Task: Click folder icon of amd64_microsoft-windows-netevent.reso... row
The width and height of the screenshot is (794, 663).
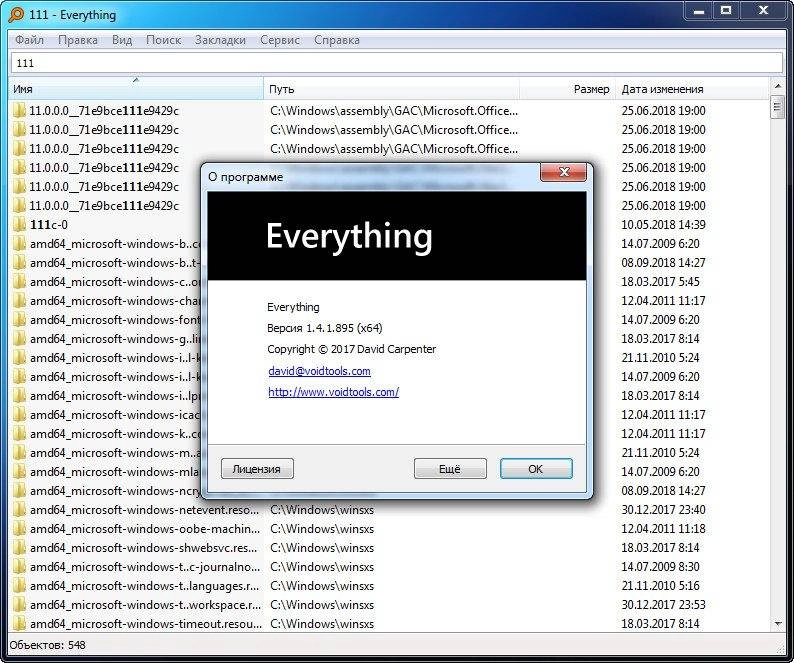Action: (19, 510)
